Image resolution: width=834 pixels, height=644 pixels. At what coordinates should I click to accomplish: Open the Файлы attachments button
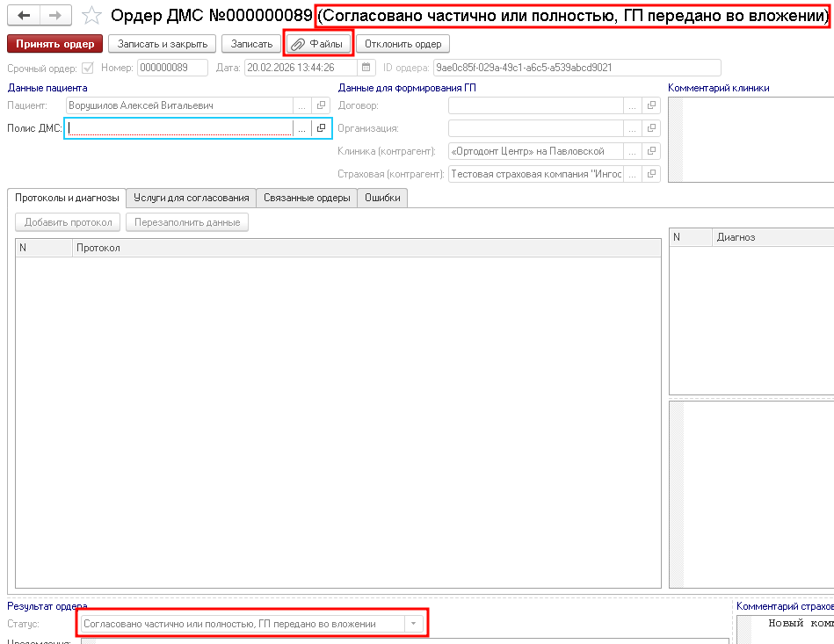click(317, 44)
